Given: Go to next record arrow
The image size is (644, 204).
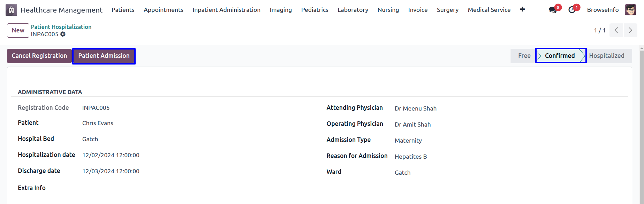Looking at the screenshot, I should point(630,30).
